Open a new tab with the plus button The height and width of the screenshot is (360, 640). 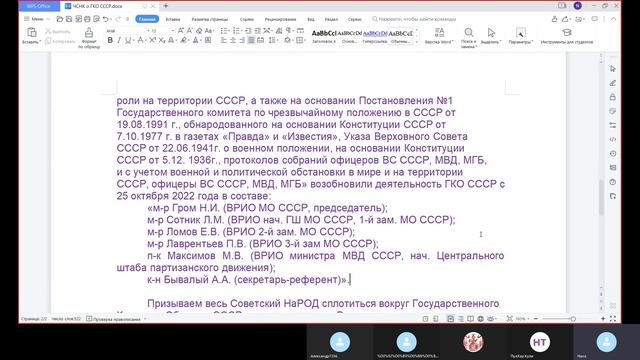pos(166,6)
